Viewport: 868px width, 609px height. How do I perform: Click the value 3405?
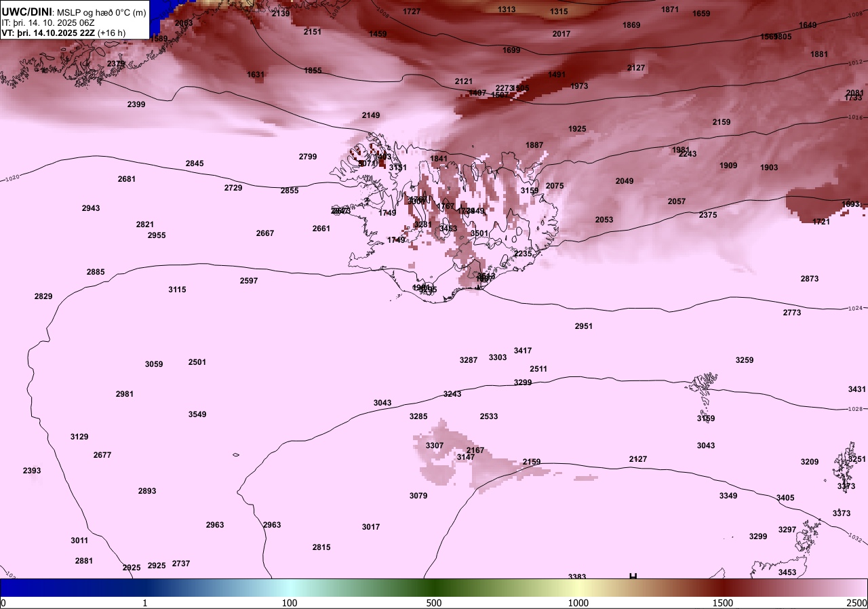[785, 498]
